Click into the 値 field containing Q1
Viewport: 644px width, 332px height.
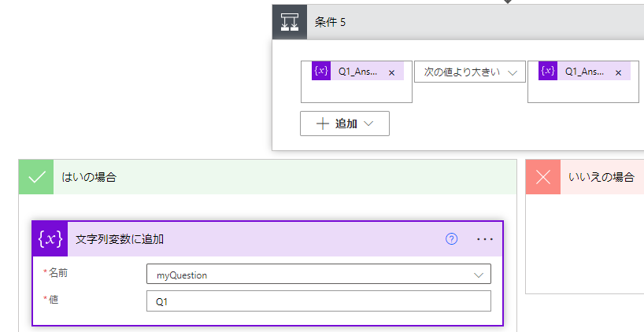pos(318,301)
